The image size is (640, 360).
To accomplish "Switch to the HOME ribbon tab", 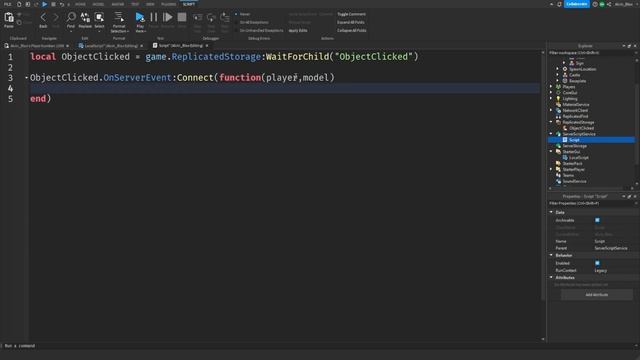I will pyautogui.click(x=80, y=4).
